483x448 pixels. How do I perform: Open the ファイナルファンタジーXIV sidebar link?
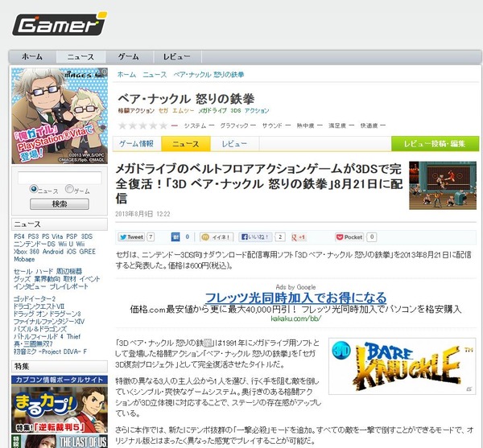click(49, 321)
